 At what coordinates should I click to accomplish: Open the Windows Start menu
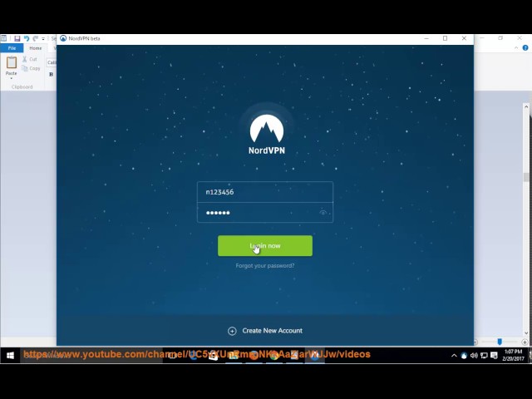10,355
